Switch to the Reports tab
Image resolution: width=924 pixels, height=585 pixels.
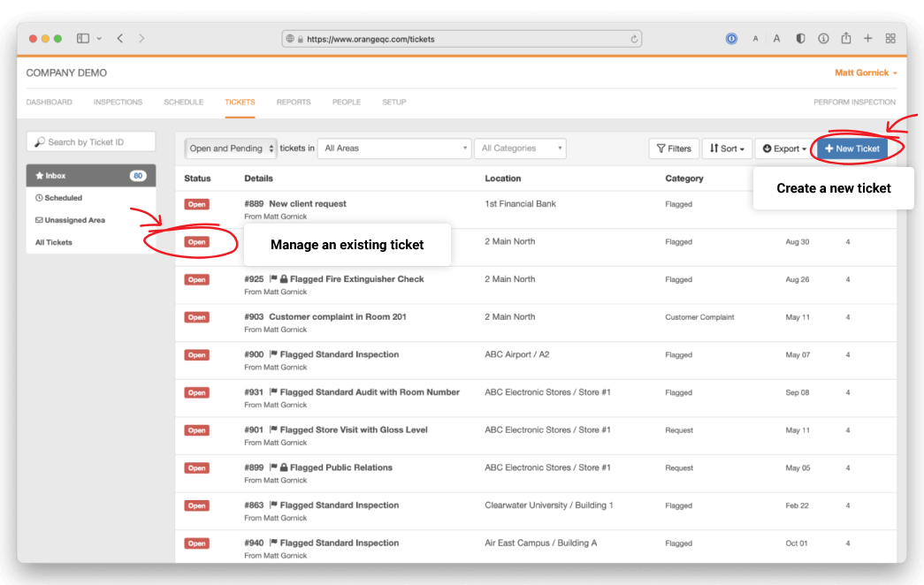point(294,102)
